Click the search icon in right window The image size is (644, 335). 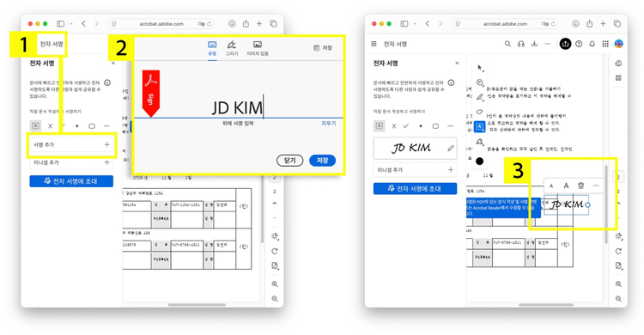[507, 44]
